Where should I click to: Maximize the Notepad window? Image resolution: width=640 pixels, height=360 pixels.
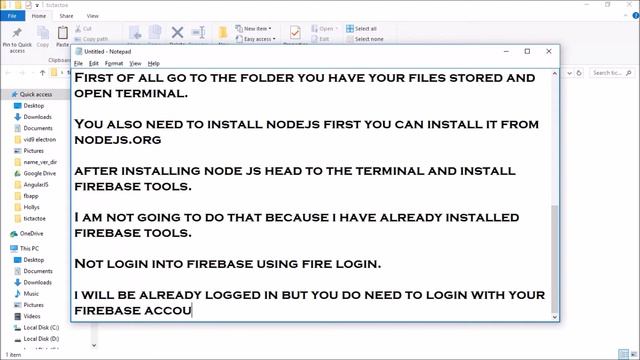click(527, 51)
